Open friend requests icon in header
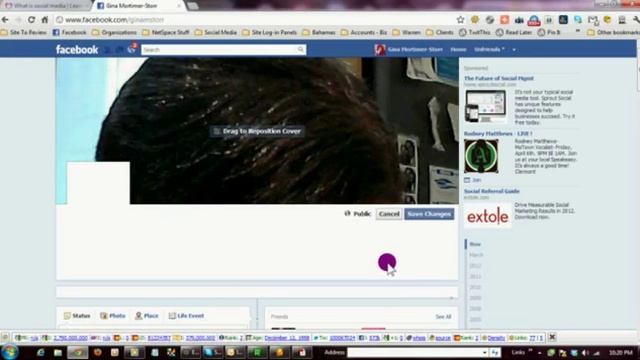This screenshot has width=640, height=360. pyautogui.click(x=107, y=50)
